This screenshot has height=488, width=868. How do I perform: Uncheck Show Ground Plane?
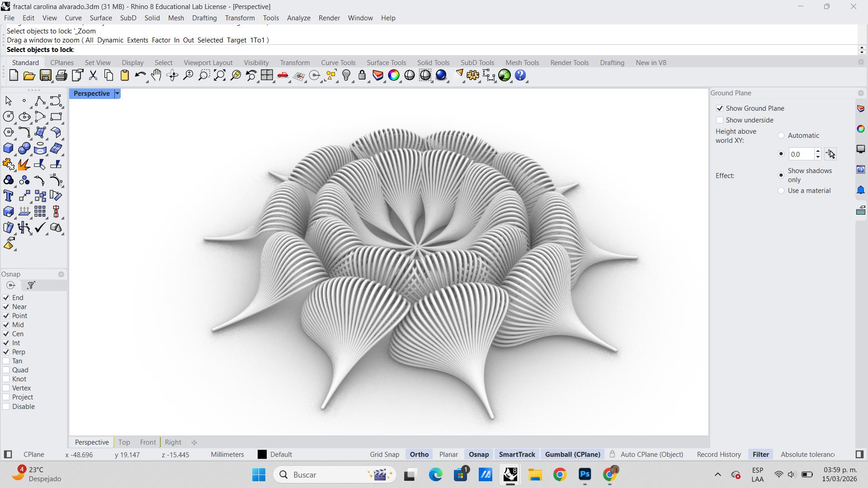click(720, 108)
